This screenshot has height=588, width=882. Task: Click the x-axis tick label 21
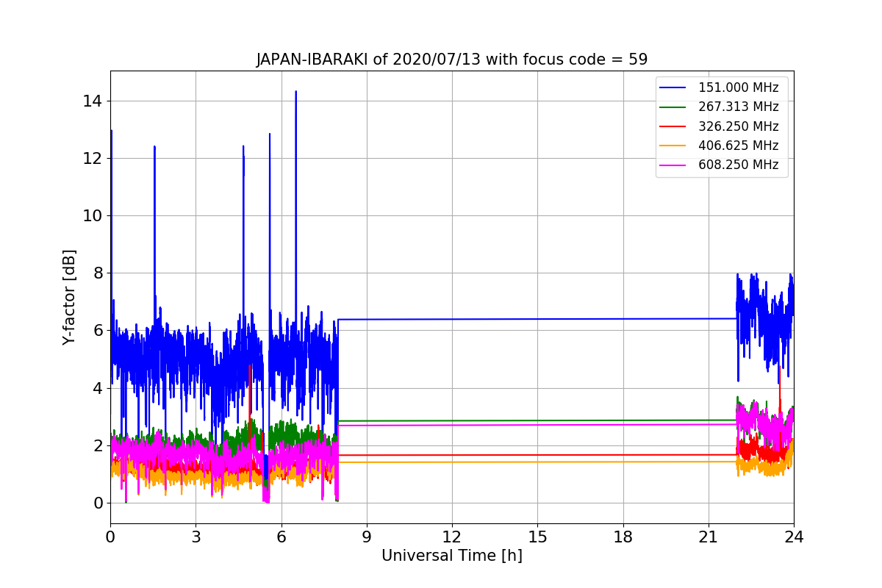[x=709, y=537]
